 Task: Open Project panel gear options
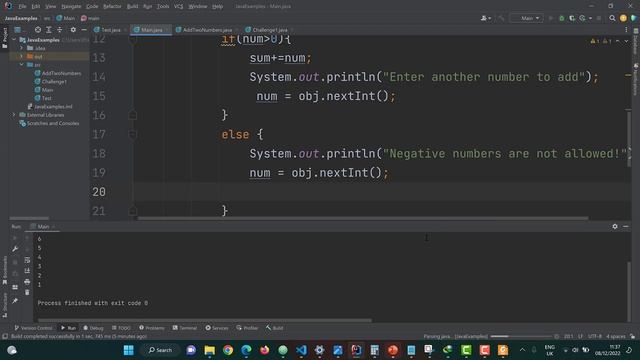point(73,30)
